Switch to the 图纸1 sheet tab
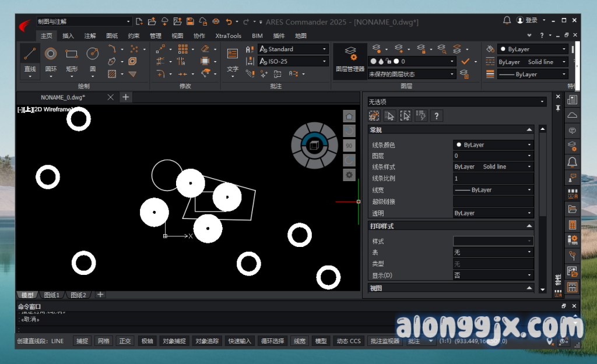The image size is (597, 364). click(52, 295)
